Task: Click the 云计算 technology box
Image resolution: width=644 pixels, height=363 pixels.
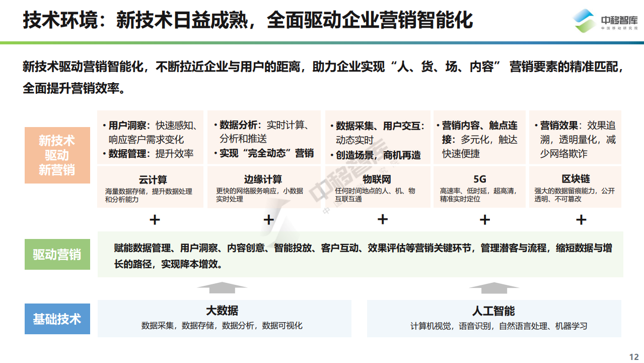Action: tap(150, 187)
